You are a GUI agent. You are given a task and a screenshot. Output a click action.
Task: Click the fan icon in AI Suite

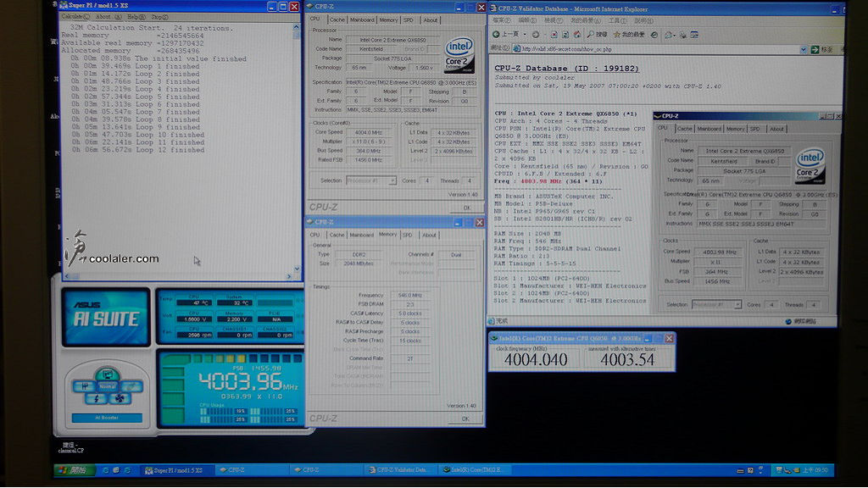[119, 398]
